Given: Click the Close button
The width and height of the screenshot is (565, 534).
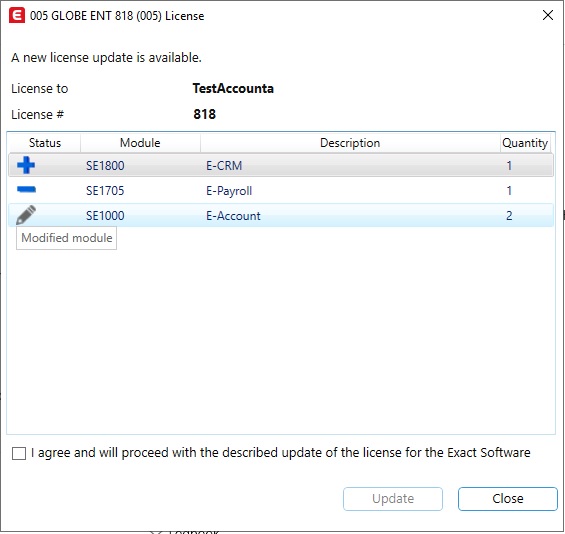Looking at the screenshot, I should [x=508, y=499].
